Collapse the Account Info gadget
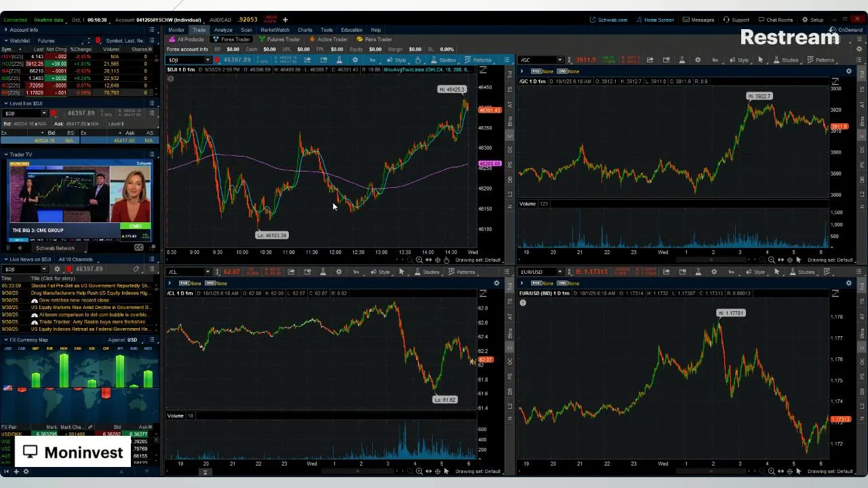Viewport: 868px width, 488px height. pos(6,30)
